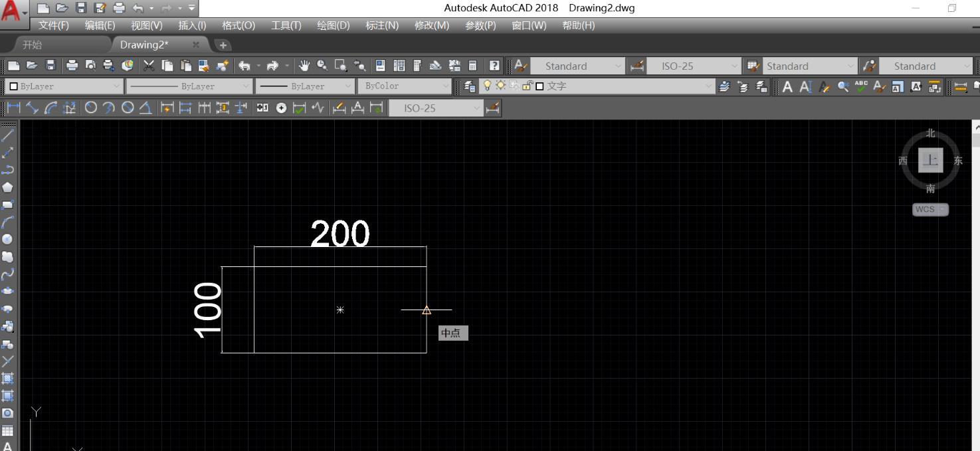The height and width of the screenshot is (451, 980).
Task: Choose the Radius dimension tool
Action: pos(91,108)
